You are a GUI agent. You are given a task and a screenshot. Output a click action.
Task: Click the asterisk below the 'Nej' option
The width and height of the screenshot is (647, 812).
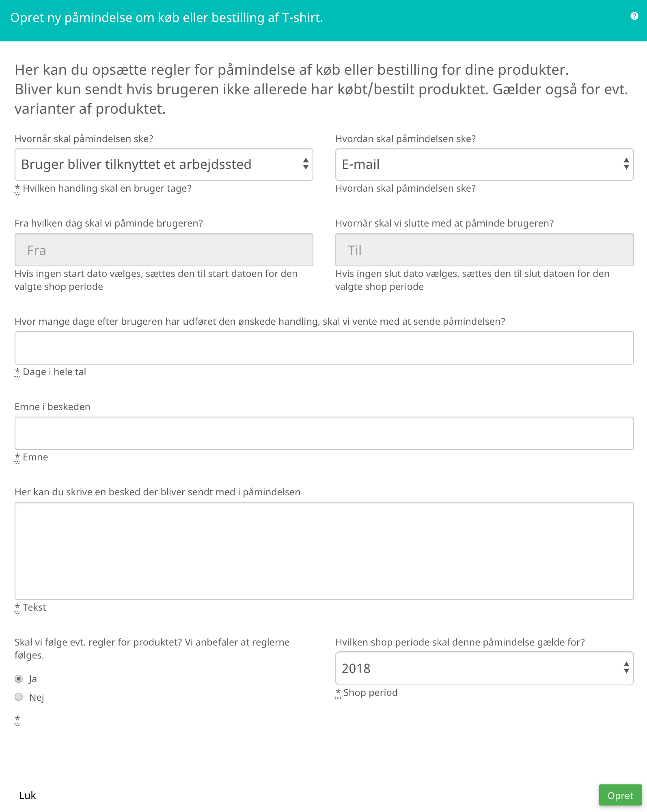pos(17,720)
